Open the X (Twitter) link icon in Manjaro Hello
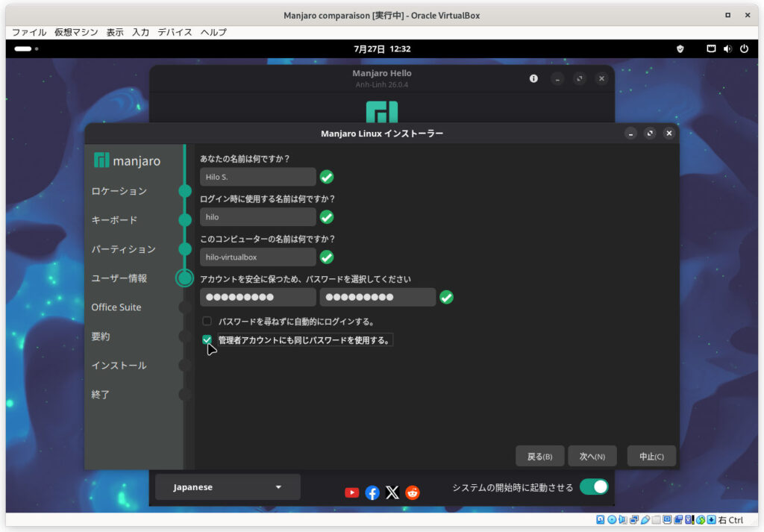Screen dimensions: 764x532 pos(392,492)
